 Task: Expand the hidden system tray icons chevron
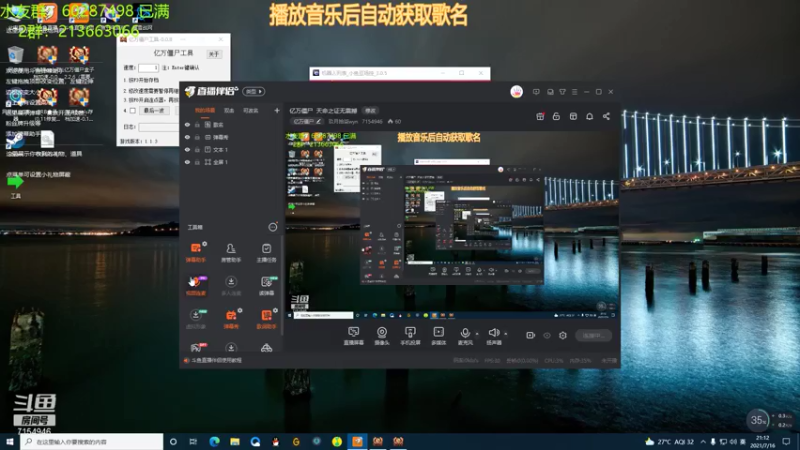[703, 442]
